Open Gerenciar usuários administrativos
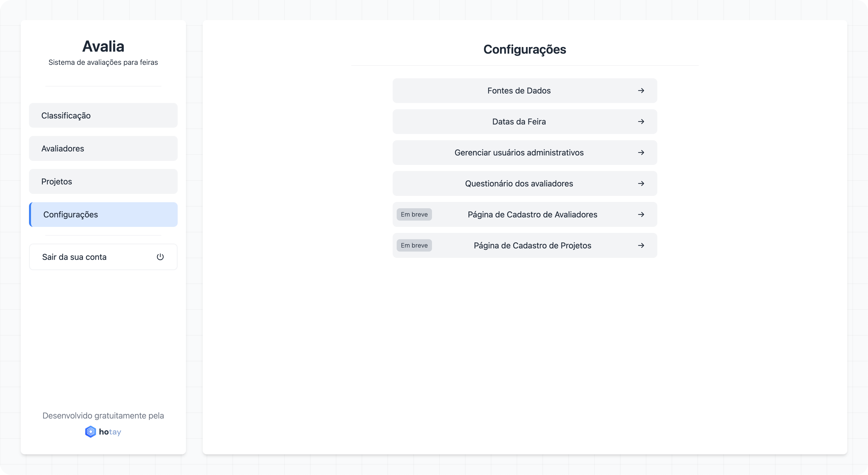 point(519,153)
